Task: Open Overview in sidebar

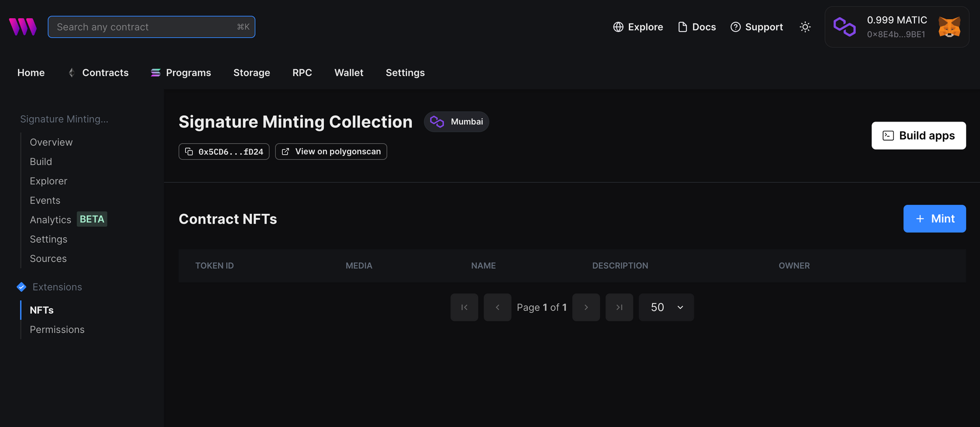Action: (x=51, y=142)
